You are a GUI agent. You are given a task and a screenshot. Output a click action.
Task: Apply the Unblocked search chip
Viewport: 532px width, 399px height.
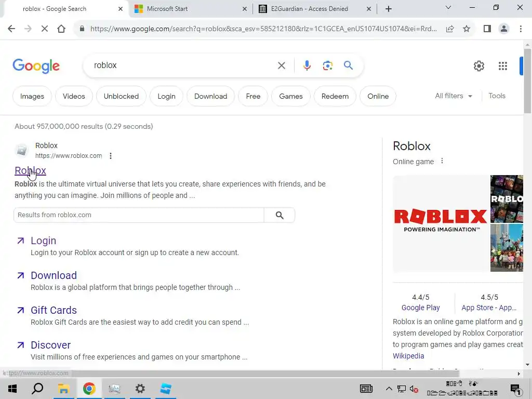point(121,96)
